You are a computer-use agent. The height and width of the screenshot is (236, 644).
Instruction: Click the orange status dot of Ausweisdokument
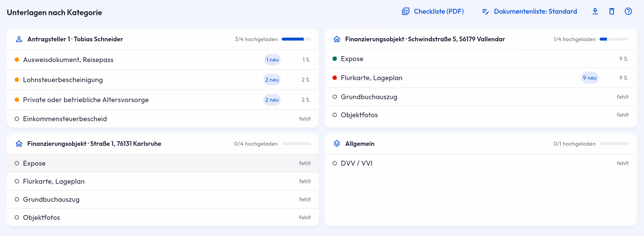17,60
